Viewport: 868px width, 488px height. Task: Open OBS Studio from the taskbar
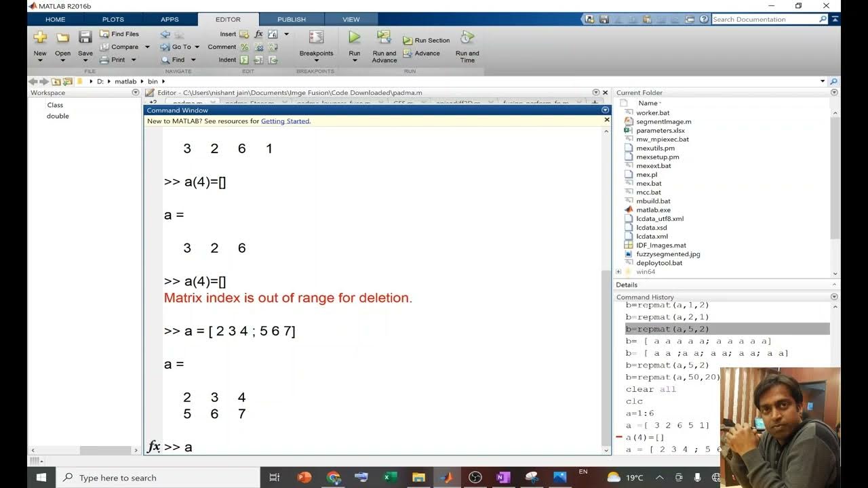click(x=475, y=477)
